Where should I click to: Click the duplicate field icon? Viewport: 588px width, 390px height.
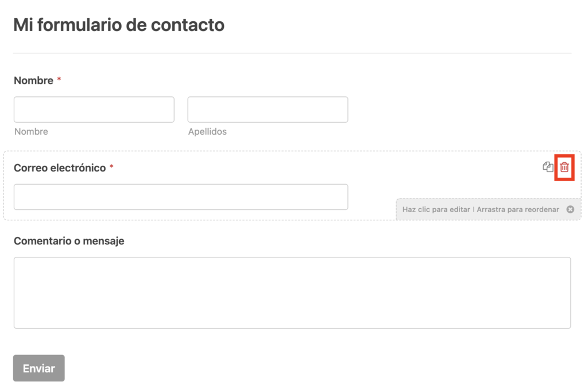[x=548, y=168]
